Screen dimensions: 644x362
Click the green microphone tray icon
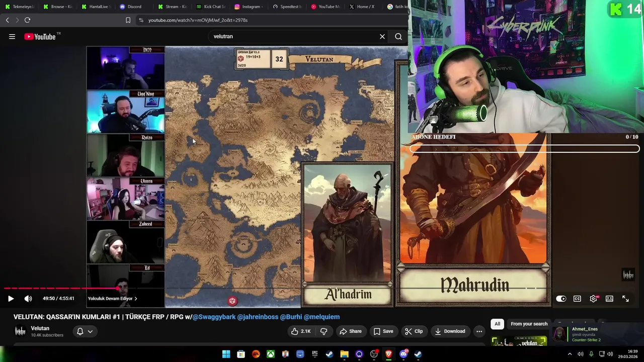(x=591, y=354)
